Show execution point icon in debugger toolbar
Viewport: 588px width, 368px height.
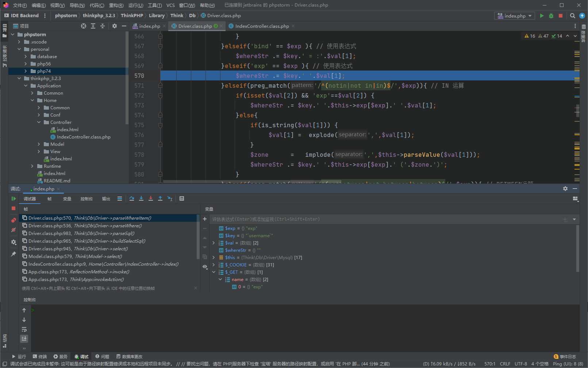(x=120, y=198)
